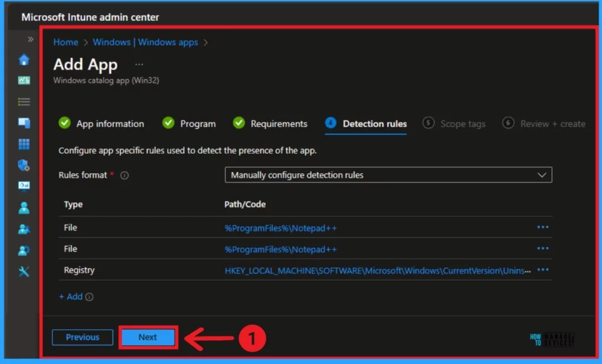
Task: Open Apps grid icon in sidebar
Action: click(x=24, y=144)
